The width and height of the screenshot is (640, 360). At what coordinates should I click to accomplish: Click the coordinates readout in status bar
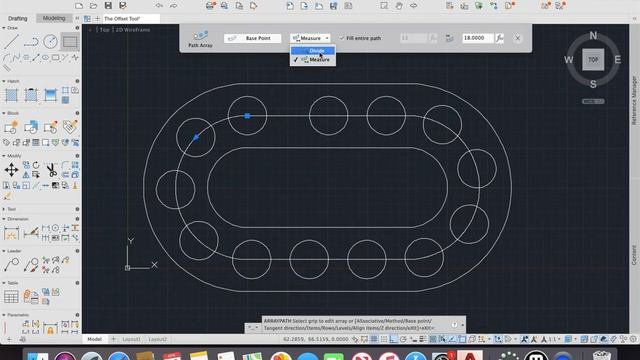pyautogui.click(x=316, y=339)
